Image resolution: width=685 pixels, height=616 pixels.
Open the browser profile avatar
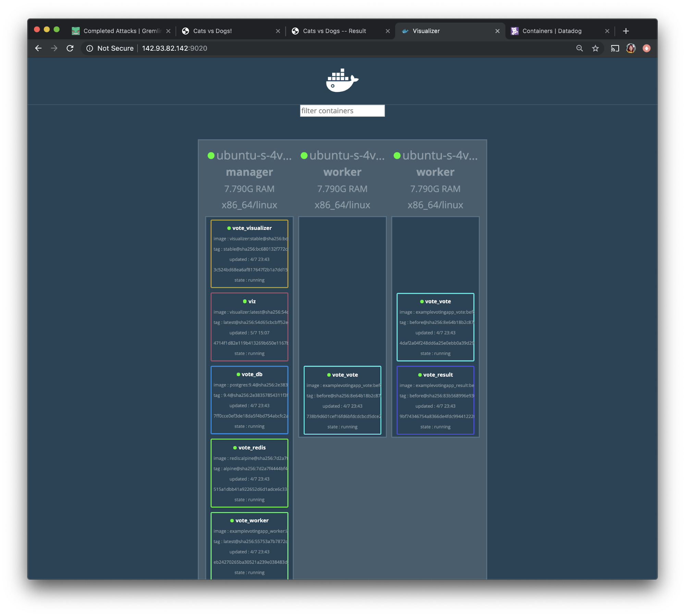coord(631,48)
